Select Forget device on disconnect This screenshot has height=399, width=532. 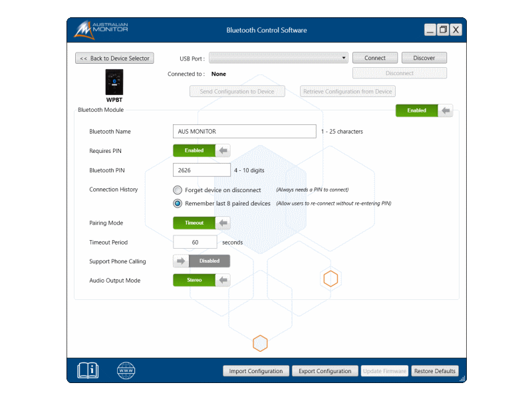click(x=178, y=190)
